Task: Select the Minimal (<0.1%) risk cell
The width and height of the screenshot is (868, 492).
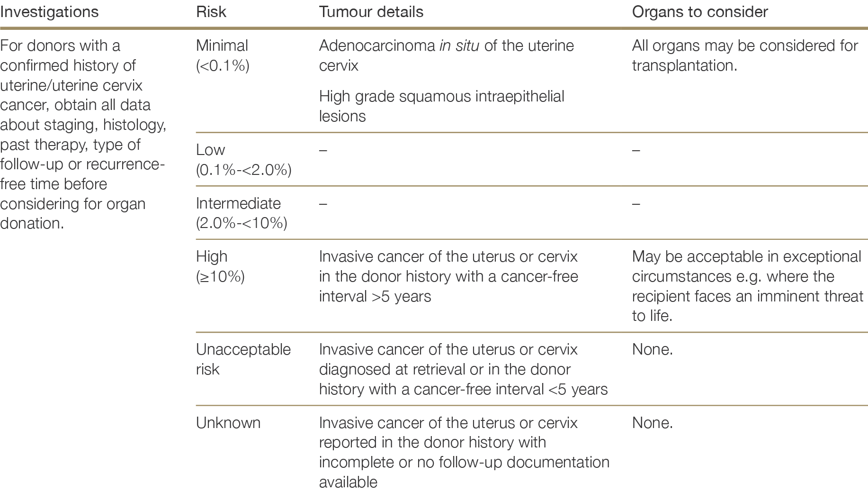Action: click(223, 55)
